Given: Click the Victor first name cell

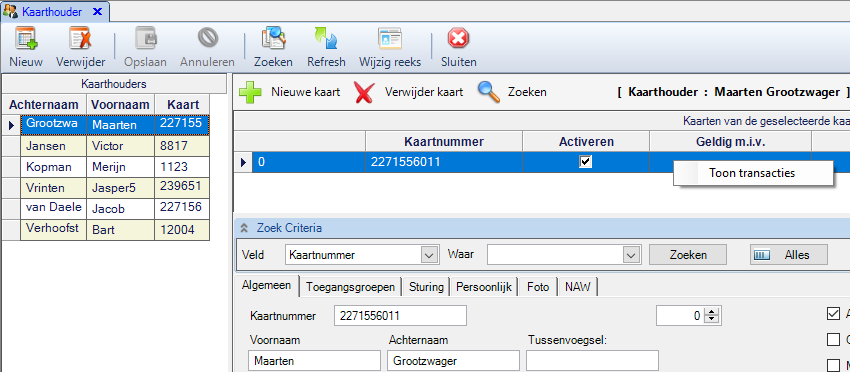Looking at the screenshot, I should [120, 146].
